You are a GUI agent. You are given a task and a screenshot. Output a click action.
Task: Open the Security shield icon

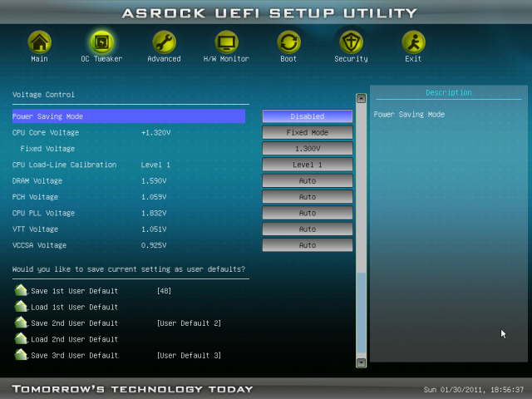click(x=351, y=42)
